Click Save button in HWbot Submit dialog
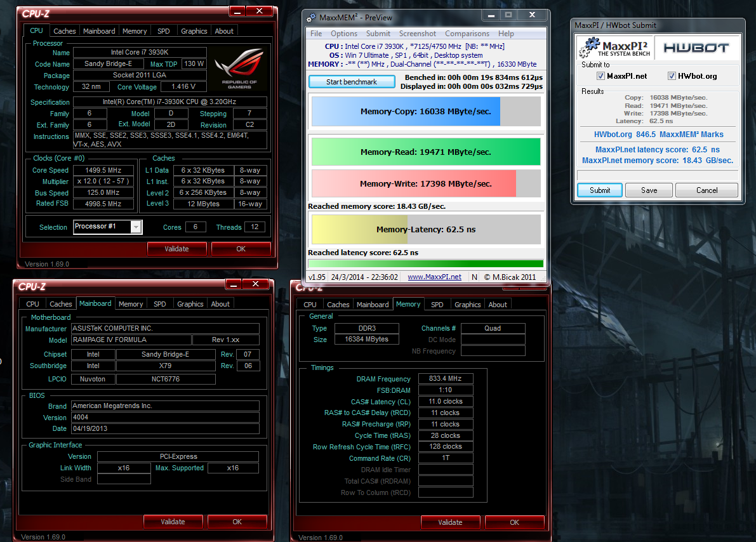The image size is (756, 542). [x=649, y=190]
